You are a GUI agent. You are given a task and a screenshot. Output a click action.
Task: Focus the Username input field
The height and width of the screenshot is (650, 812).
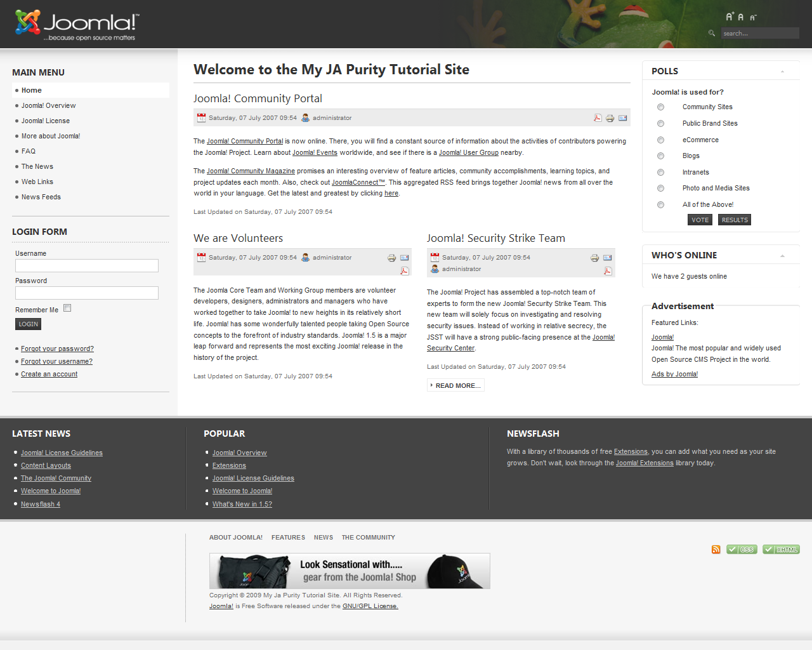[87, 265]
